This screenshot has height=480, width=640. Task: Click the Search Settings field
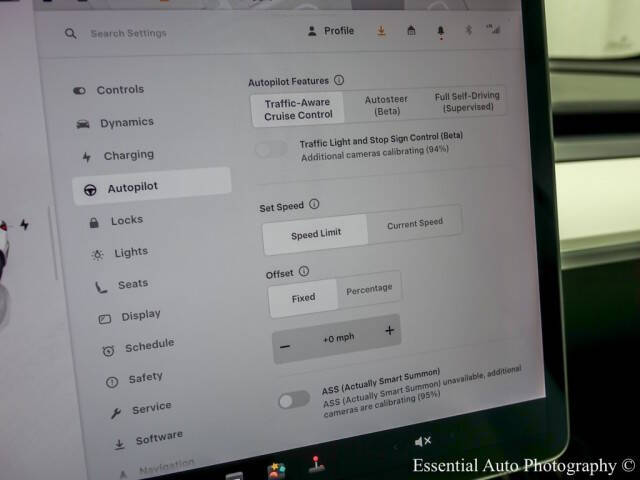pos(128,33)
